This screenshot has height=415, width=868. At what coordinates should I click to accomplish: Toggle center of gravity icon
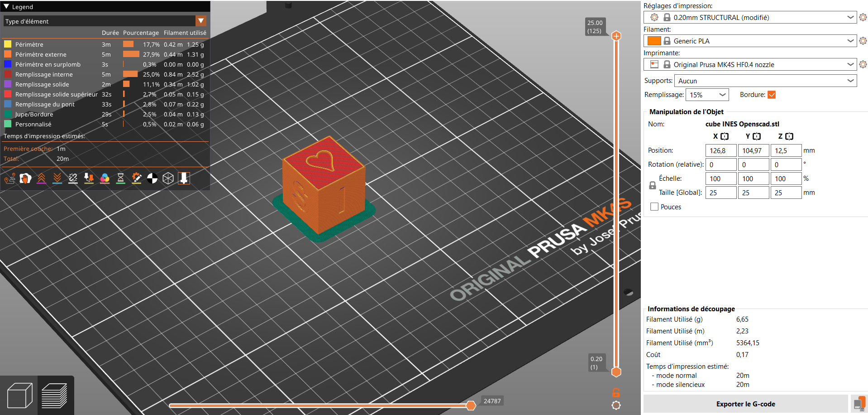click(153, 179)
